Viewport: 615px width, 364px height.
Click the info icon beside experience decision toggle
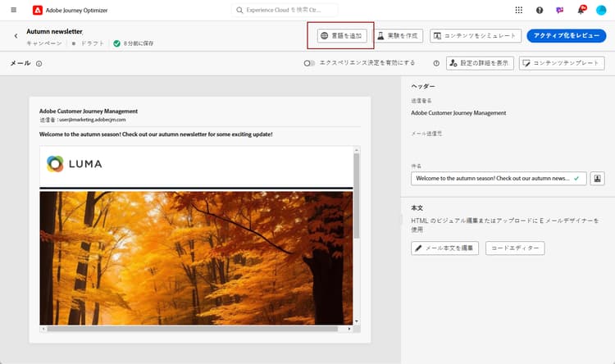(436, 63)
